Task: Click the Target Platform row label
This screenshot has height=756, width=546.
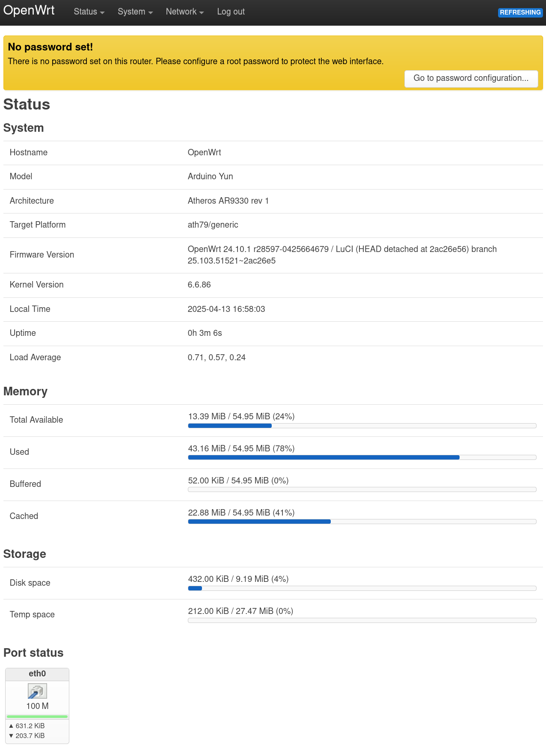Action: click(x=38, y=225)
